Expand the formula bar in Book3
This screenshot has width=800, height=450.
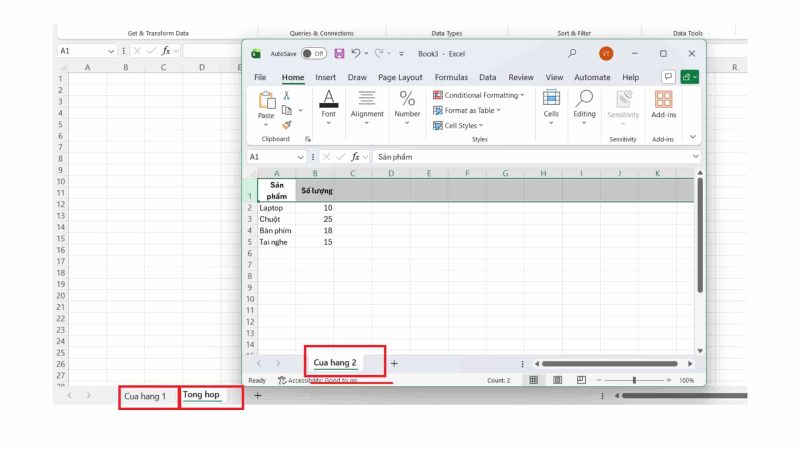(x=695, y=157)
